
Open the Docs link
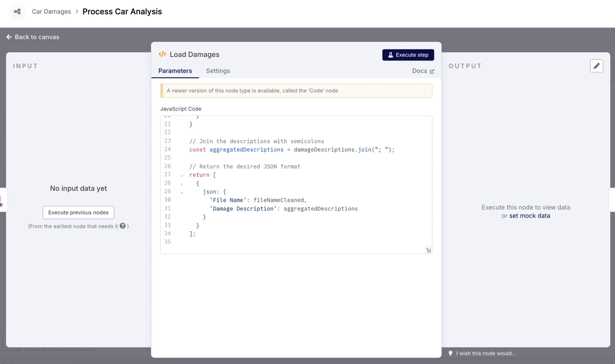(423, 71)
